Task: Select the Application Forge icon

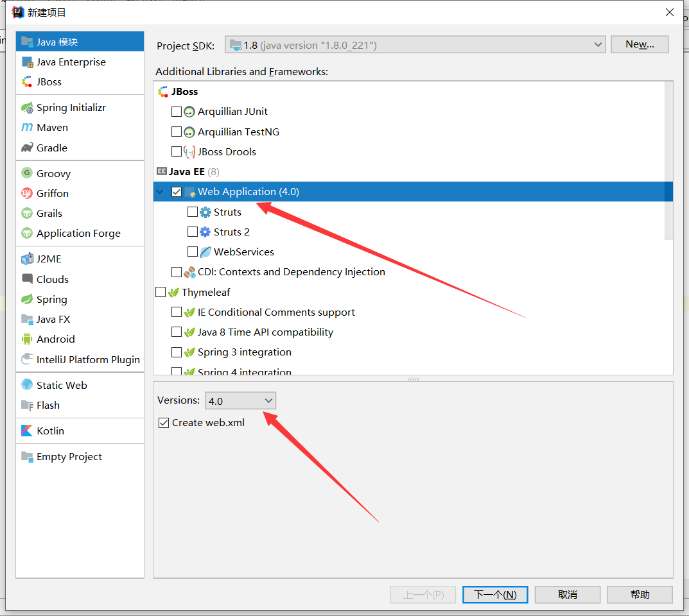Action: pyautogui.click(x=27, y=233)
